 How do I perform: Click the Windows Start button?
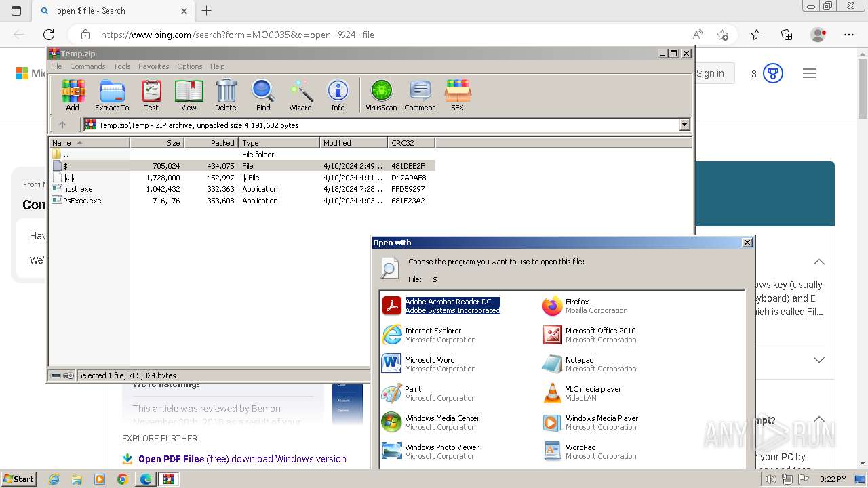pyautogui.click(x=19, y=479)
